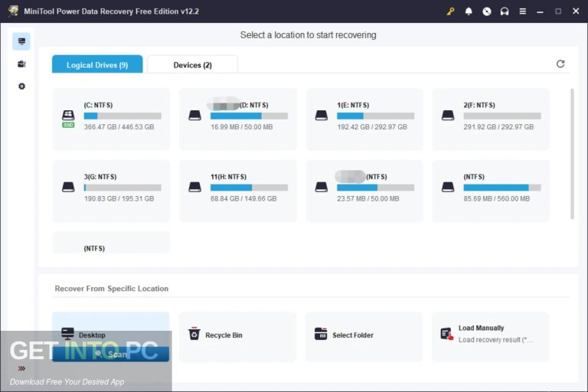The height and width of the screenshot is (392, 588).
Task: Select the 2(F: NTFS) drive icon
Action: click(448, 115)
